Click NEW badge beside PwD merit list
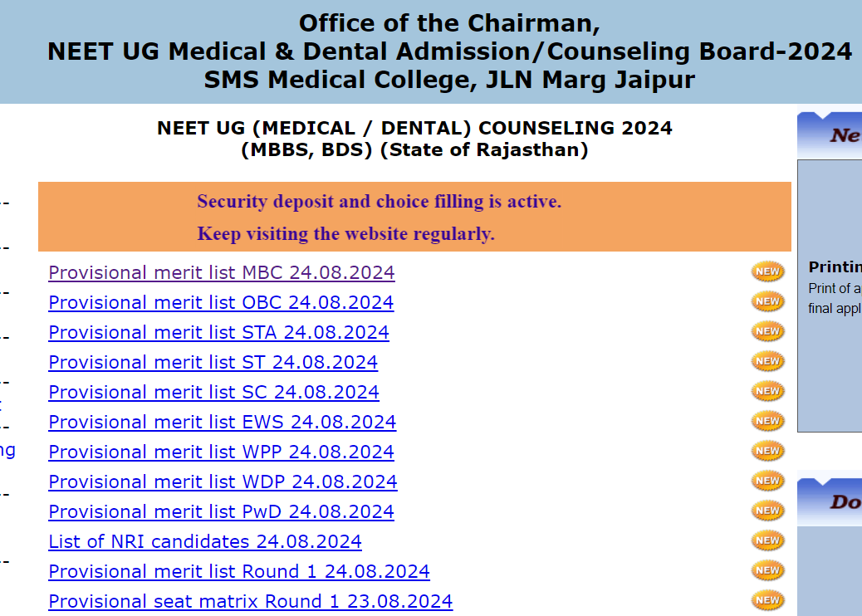The width and height of the screenshot is (862, 616). pyautogui.click(x=768, y=511)
